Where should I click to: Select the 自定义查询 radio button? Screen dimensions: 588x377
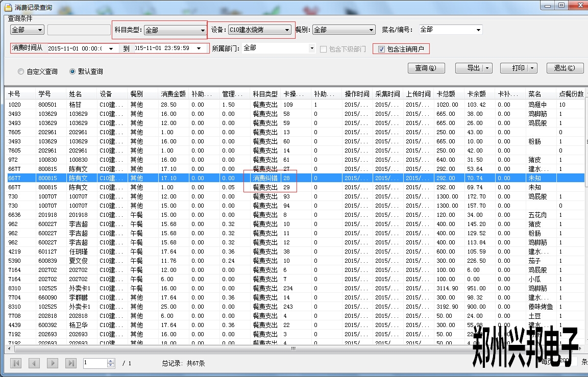click(21, 71)
